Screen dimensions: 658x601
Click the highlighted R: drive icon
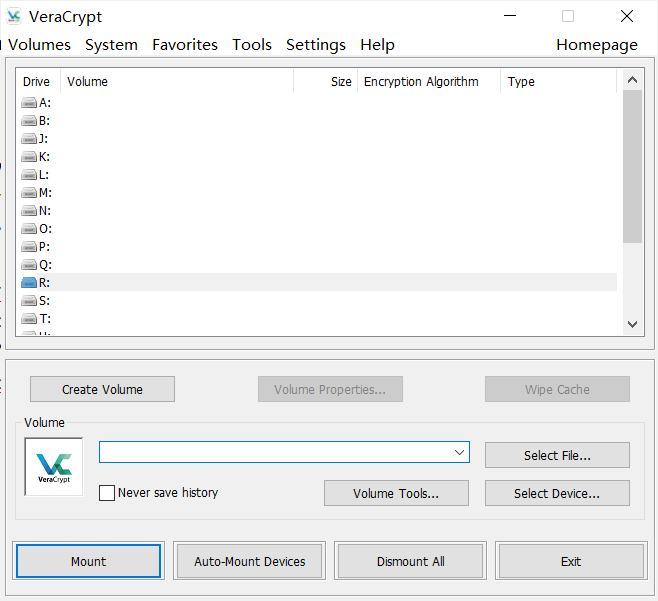(29, 283)
